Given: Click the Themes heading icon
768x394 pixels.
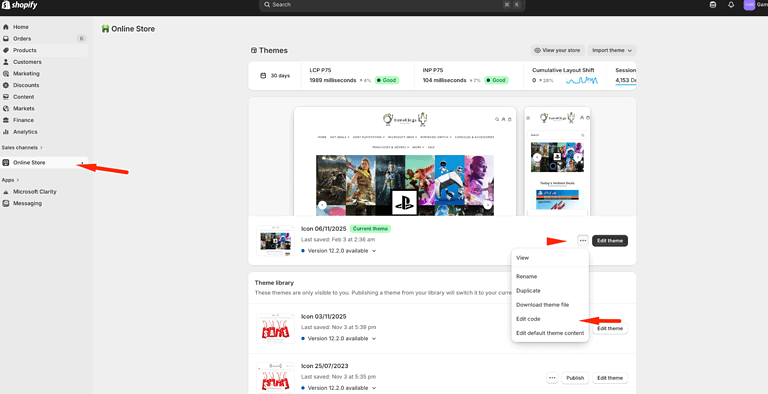Looking at the screenshot, I should pyautogui.click(x=254, y=50).
